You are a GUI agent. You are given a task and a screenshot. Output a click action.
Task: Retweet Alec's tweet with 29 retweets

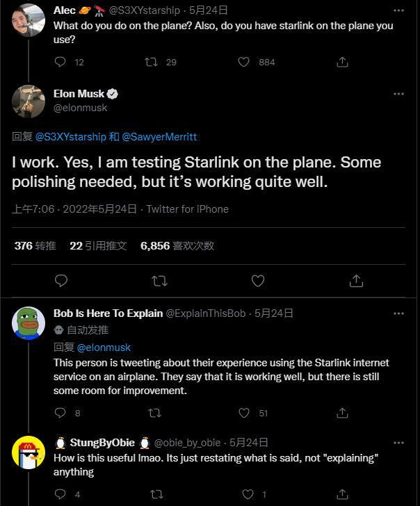tap(151, 62)
